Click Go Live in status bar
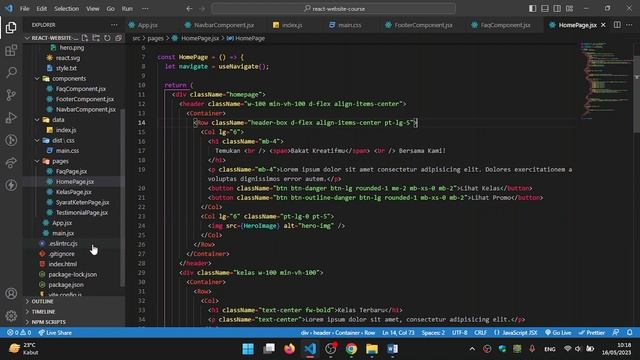 pyautogui.click(x=558, y=333)
